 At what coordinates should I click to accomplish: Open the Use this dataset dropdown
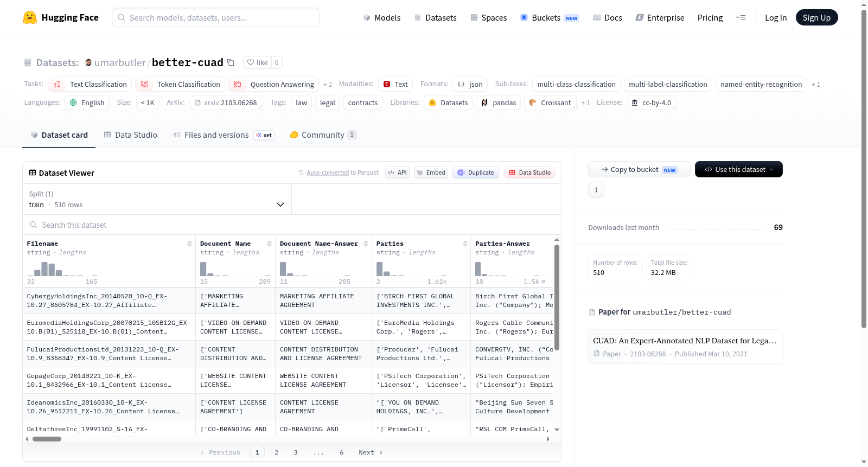tap(738, 169)
